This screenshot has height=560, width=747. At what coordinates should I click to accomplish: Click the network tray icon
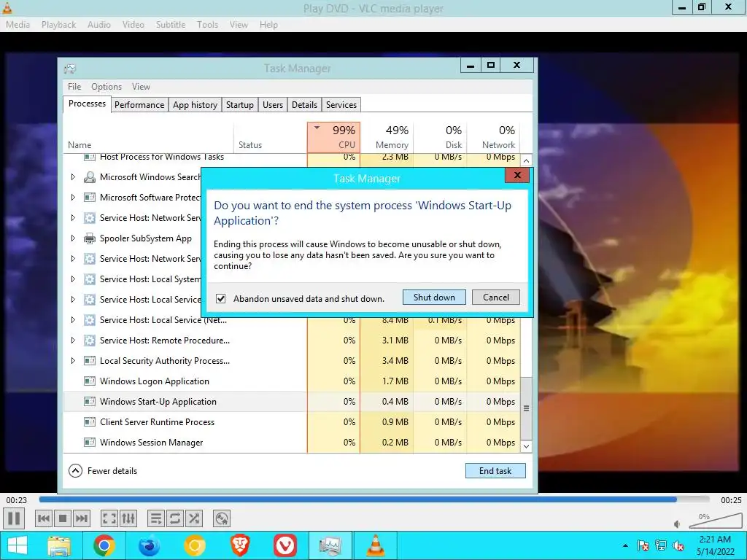tap(661, 545)
